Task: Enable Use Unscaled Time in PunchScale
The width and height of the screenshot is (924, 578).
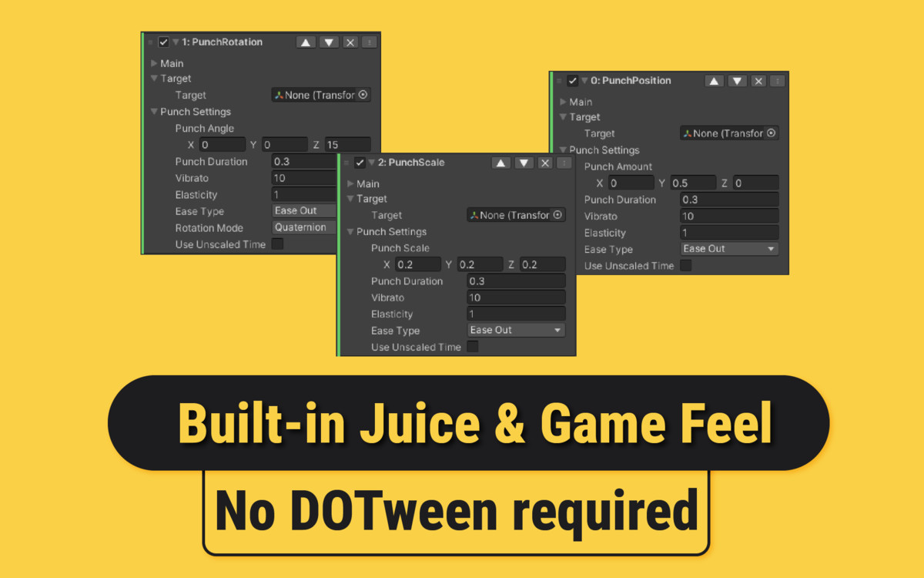Action: (473, 347)
